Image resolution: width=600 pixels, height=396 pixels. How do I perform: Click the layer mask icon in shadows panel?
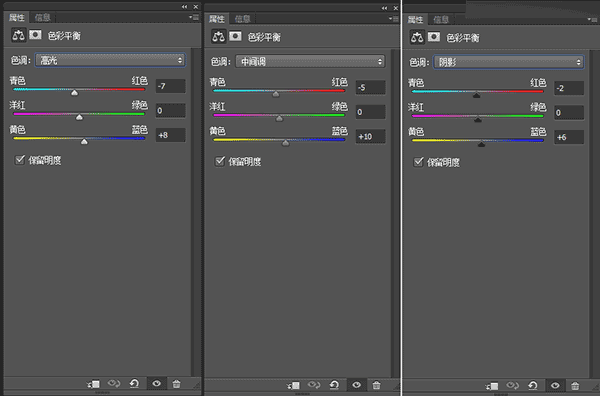(x=434, y=37)
